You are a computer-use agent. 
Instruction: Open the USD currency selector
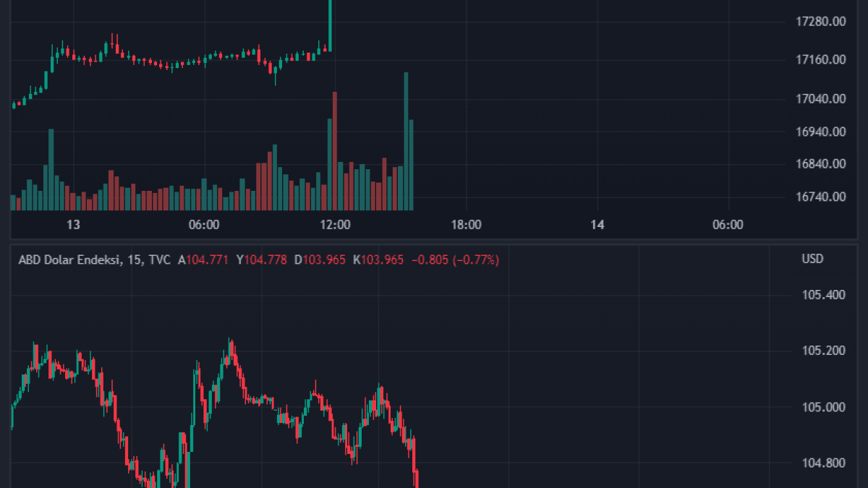pyautogui.click(x=812, y=259)
